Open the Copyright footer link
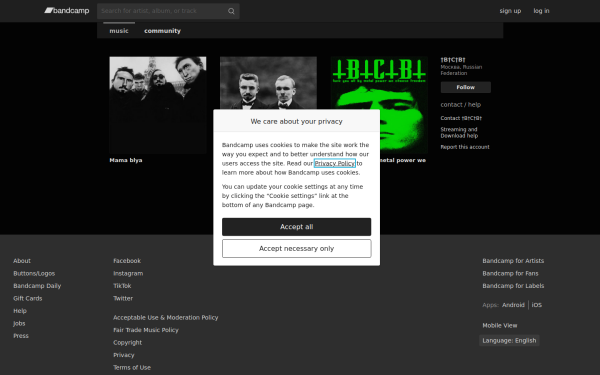The width and height of the screenshot is (600, 375). [x=127, y=343]
